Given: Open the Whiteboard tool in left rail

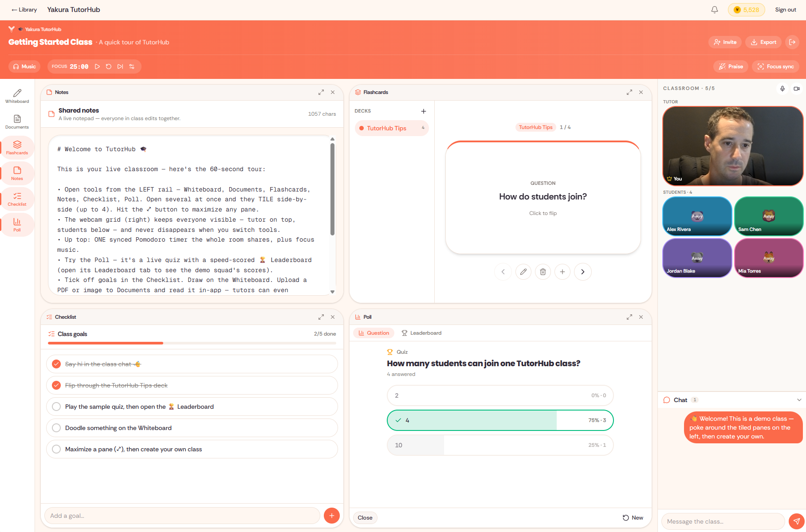Looking at the screenshot, I should pos(17,96).
